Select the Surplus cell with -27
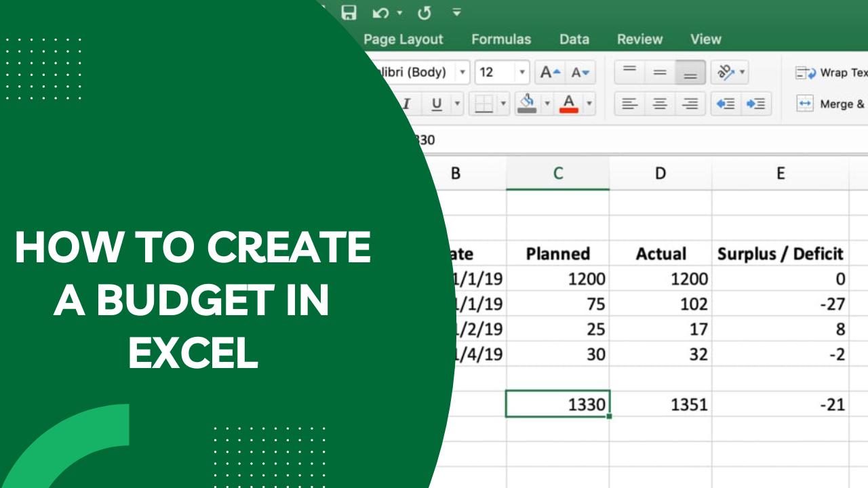The image size is (868, 488). tap(781, 304)
